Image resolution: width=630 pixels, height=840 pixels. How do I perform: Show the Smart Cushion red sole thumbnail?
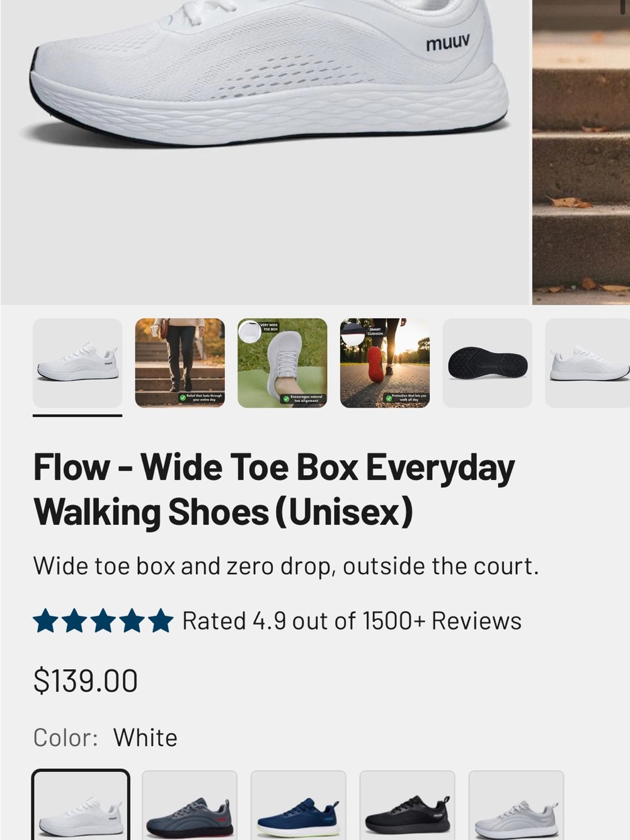[385, 363]
